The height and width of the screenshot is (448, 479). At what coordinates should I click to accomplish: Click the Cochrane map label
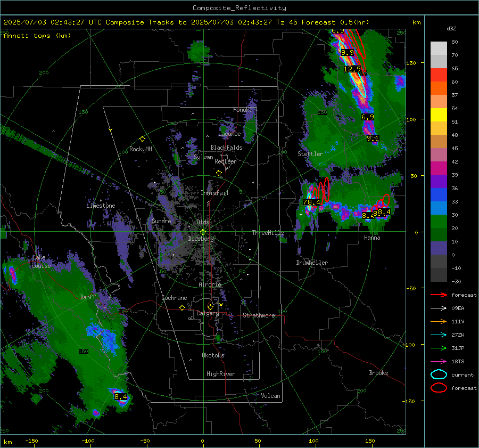click(x=174, y=298)
